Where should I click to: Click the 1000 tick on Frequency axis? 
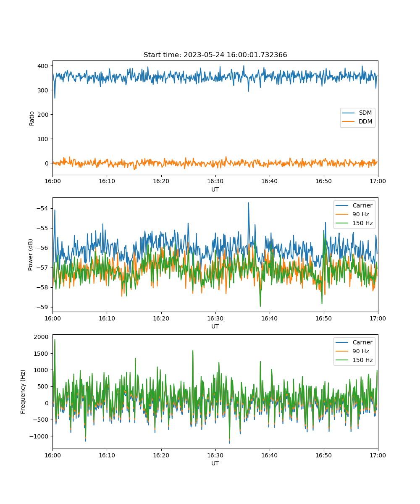coord(42,370)
